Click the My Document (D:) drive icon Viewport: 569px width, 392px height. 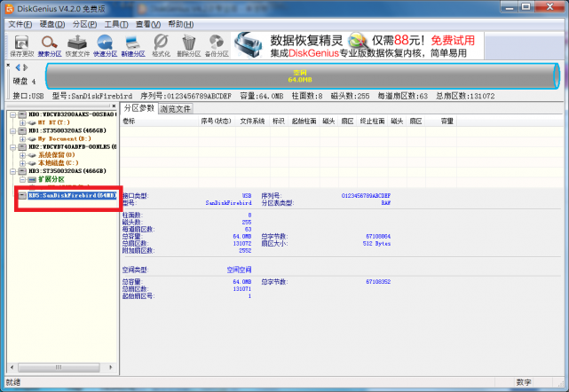coord(32,139)
